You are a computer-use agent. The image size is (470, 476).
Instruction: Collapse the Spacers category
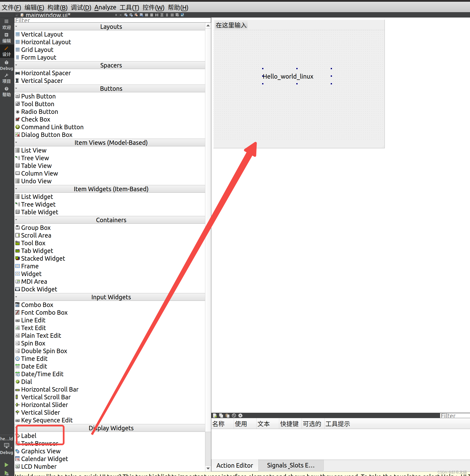[16, 65]
